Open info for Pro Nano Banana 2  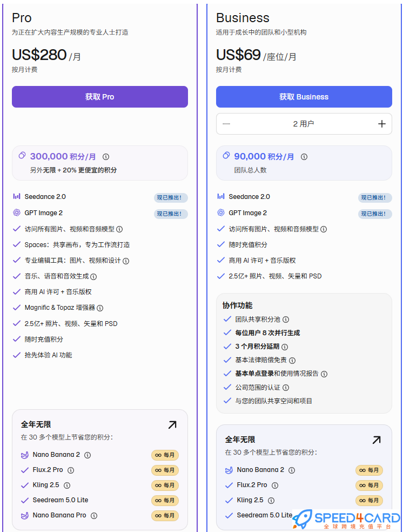[88, 455]
